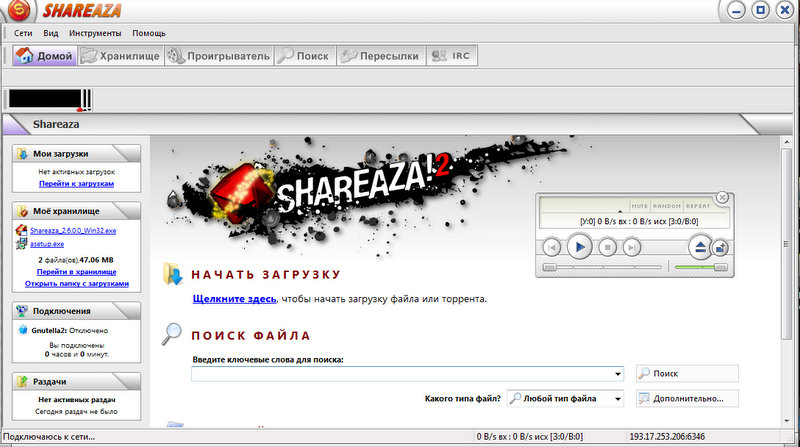This screenshot has height=447, width=800.
Task: Skip to previous track in mini player
Action: tap(552, 247)
